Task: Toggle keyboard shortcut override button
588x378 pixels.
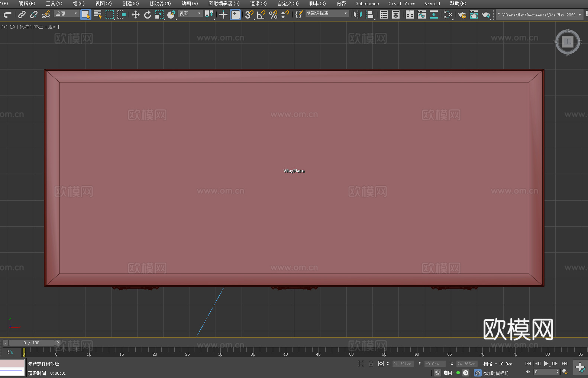Action: (235, 14)
